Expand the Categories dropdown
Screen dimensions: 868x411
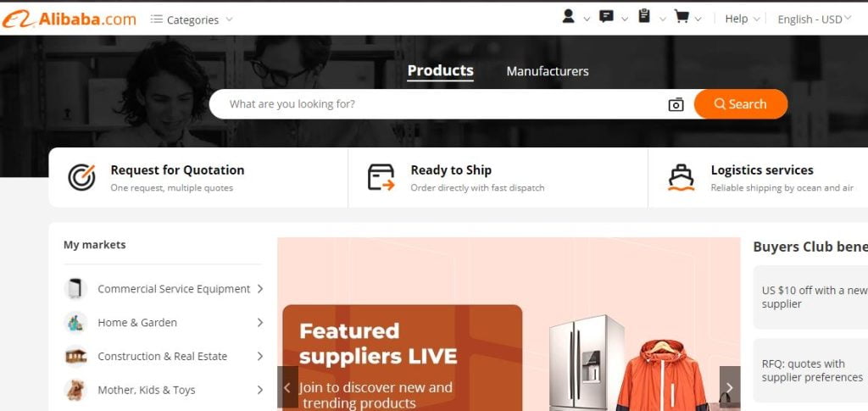[192, 19]
